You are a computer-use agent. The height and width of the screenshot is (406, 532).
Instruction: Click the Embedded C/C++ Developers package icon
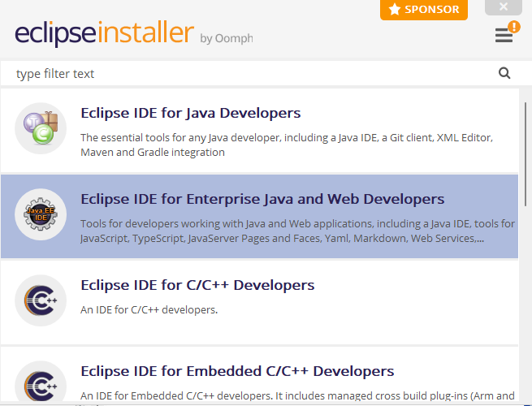click(41, 383)
